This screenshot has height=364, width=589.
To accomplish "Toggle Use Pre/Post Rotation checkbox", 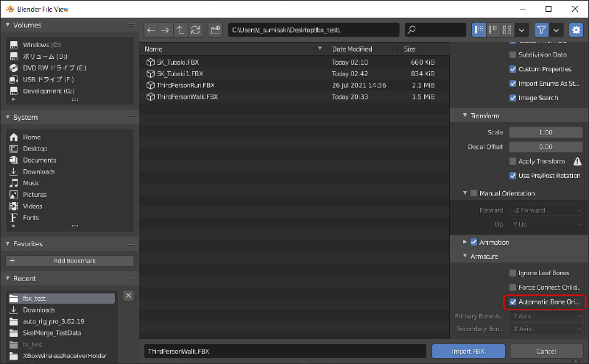I will coord(512,176).
